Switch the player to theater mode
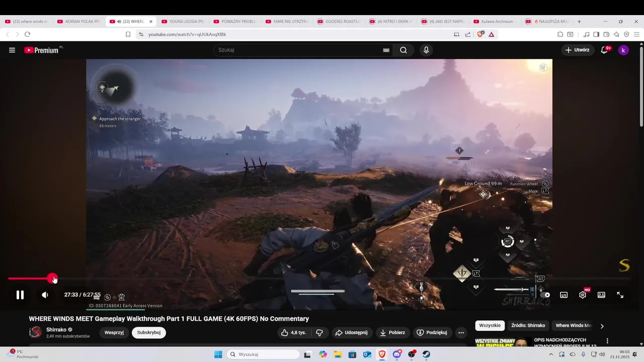The height and width of the screenshot is (362, 644). tap(601, 295)
